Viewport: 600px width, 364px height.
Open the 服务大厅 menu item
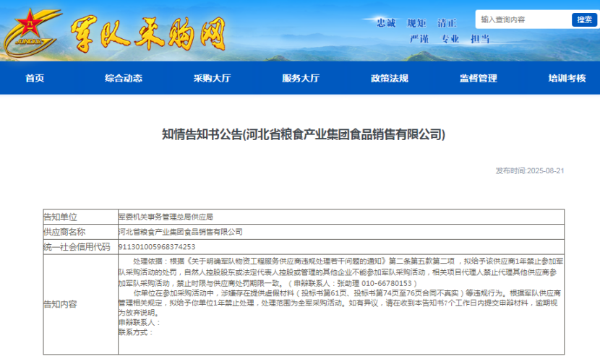(x=301, y=79)
